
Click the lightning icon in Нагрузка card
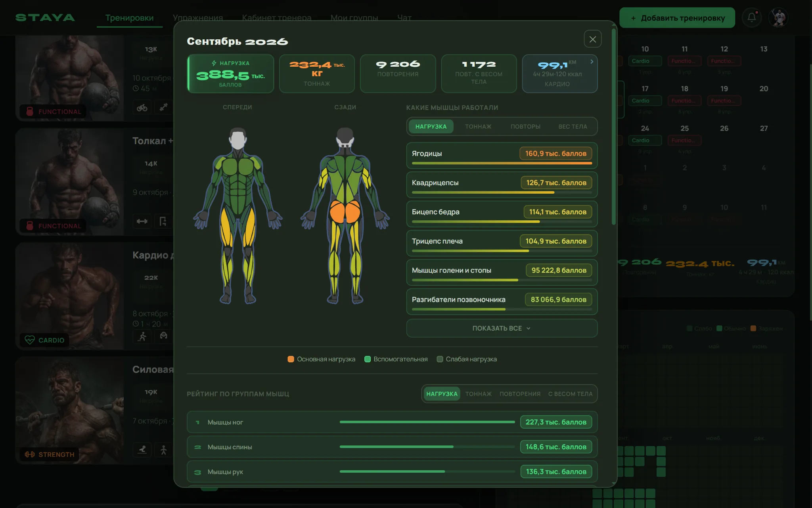[214, 63]
